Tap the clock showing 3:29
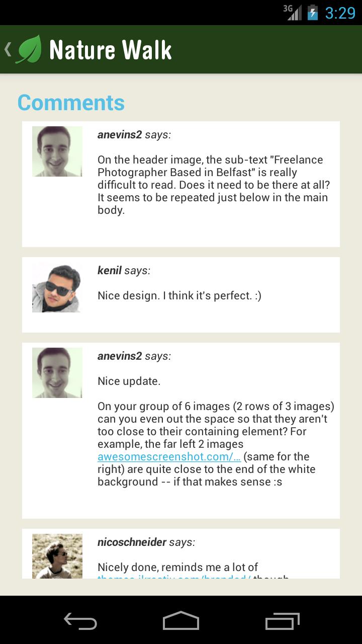This screenshot has width=362, height=644. (x=340, y=13)
